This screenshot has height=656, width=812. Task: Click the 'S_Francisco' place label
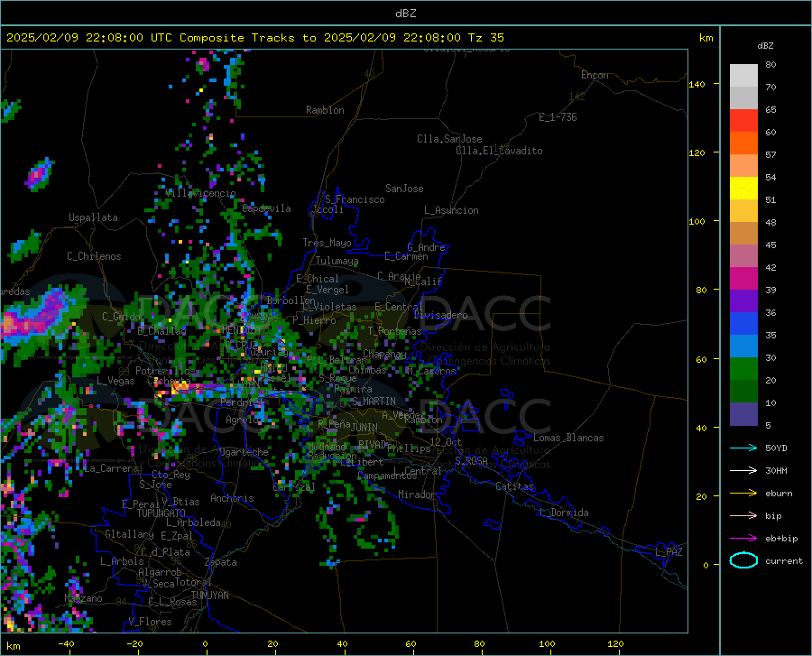(355, 199)
